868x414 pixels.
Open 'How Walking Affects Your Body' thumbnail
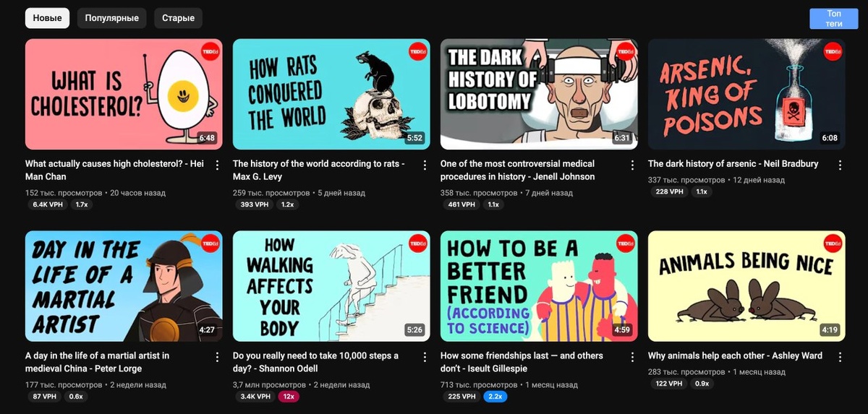click(331, 286)
